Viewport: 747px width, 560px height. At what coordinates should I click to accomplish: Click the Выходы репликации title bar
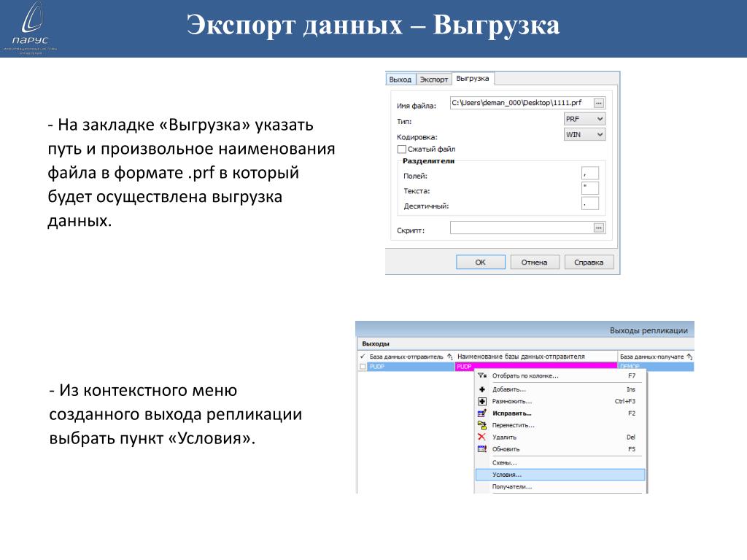tap(525, 330)
